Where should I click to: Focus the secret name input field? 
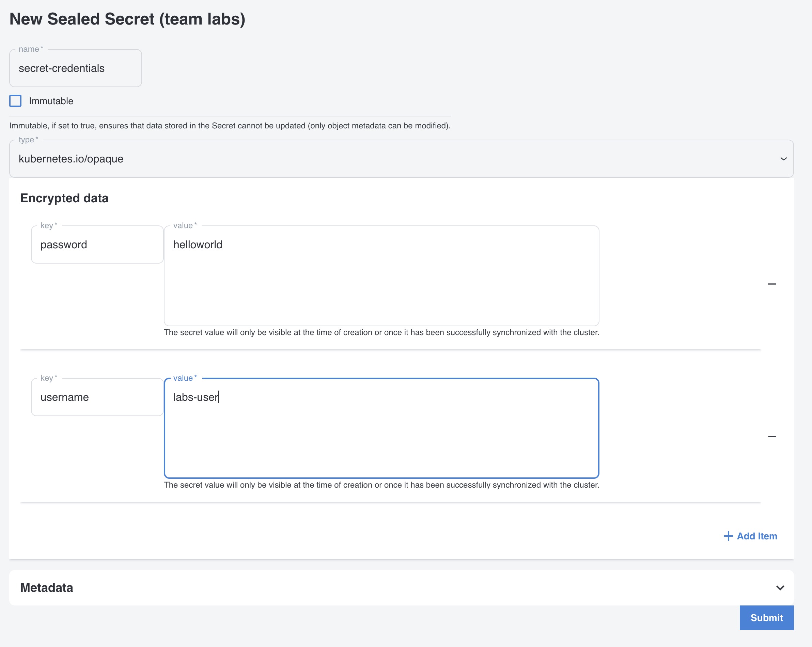75,68
